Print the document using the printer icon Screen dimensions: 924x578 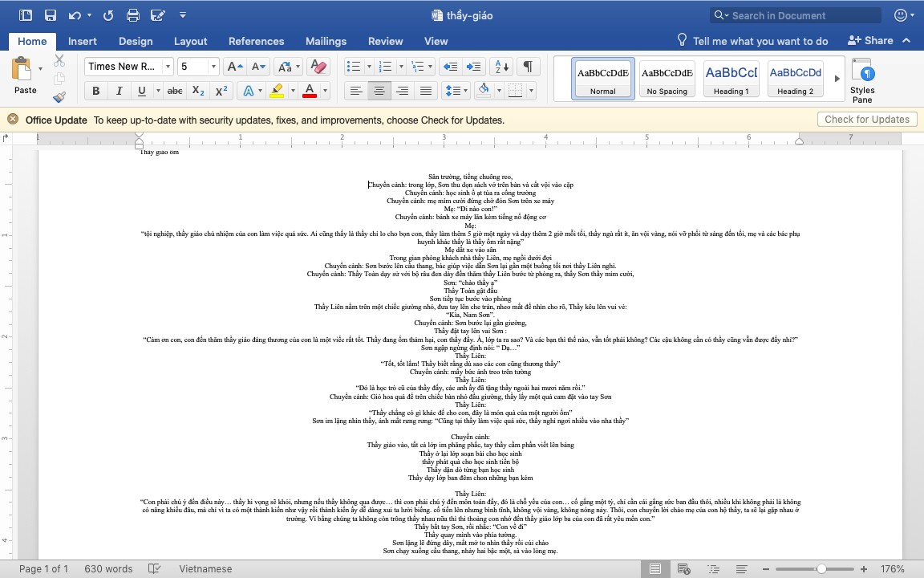click(133, 15)
